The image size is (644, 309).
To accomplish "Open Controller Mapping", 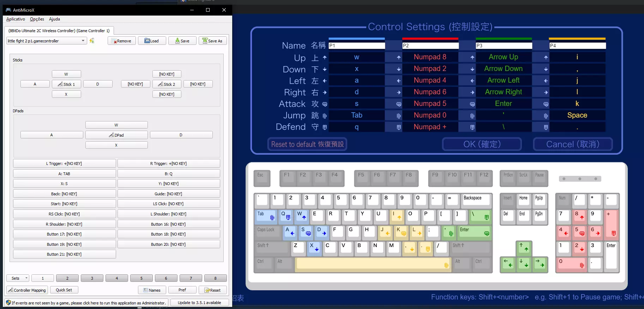I will coord(27,290).
